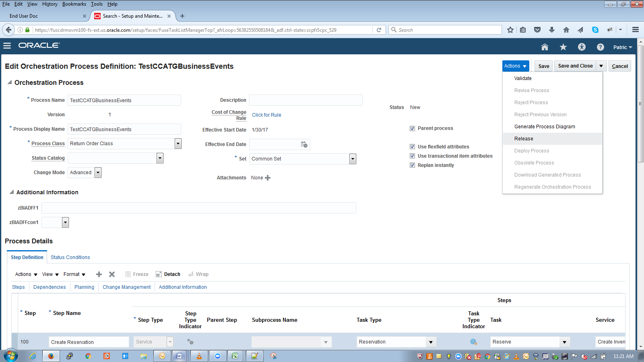Collapse the Orchestration Process section
The height and width of the screenshot is (362, 644).
tap(9, 82)
